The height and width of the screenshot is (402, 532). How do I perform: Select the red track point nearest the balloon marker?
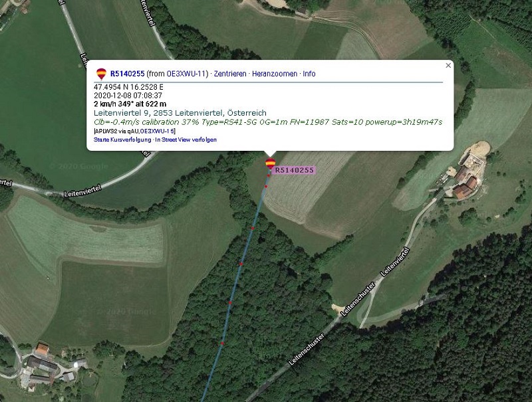coord(269,175)
